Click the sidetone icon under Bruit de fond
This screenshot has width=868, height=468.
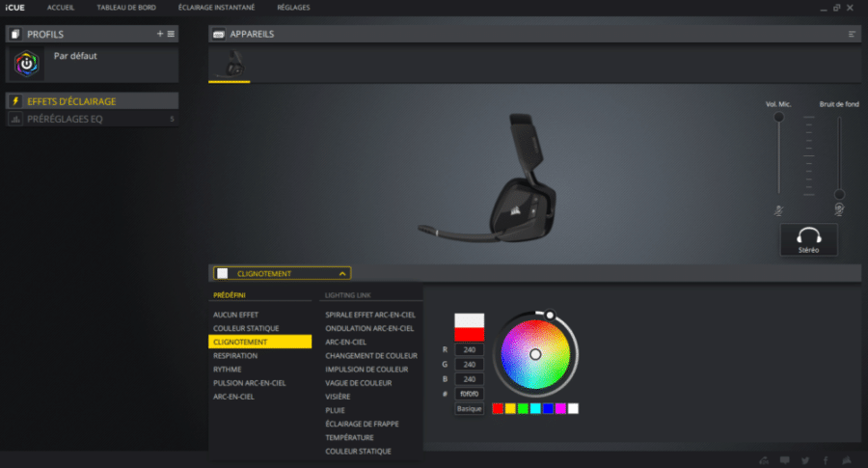(839, 209)
